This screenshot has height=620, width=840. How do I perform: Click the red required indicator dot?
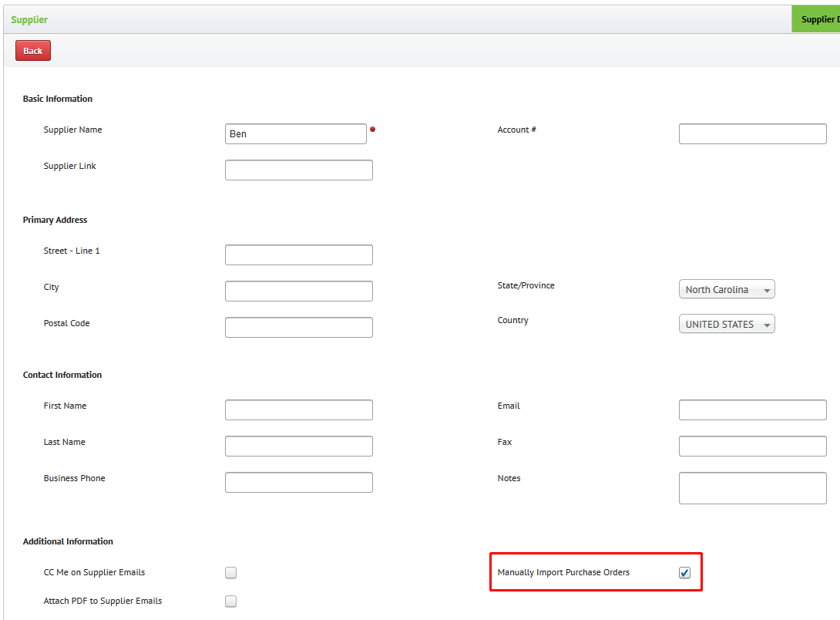(x=373, y=129)
